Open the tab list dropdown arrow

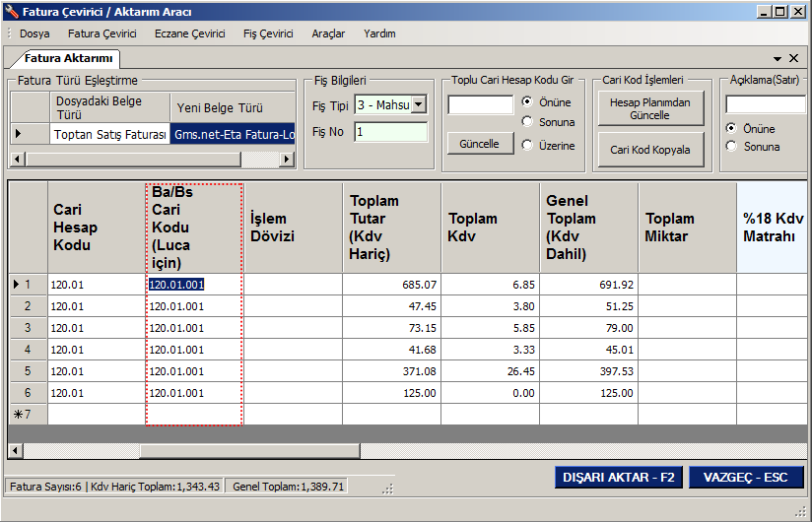[778, 59]
